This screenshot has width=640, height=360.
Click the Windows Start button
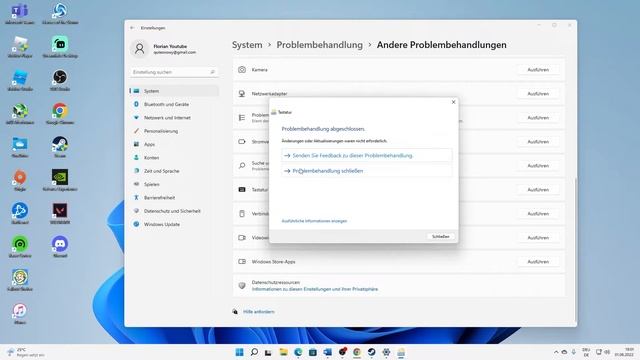[240, 352]
